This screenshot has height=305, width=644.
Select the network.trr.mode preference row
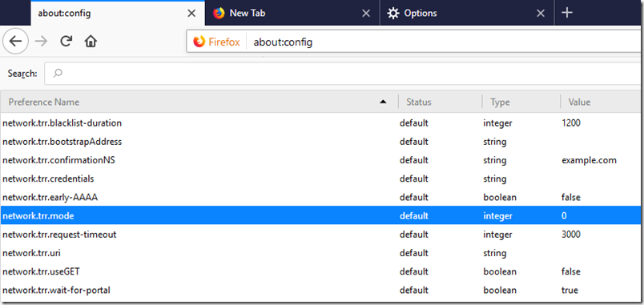pyautogui.click(x=320, y=215)
